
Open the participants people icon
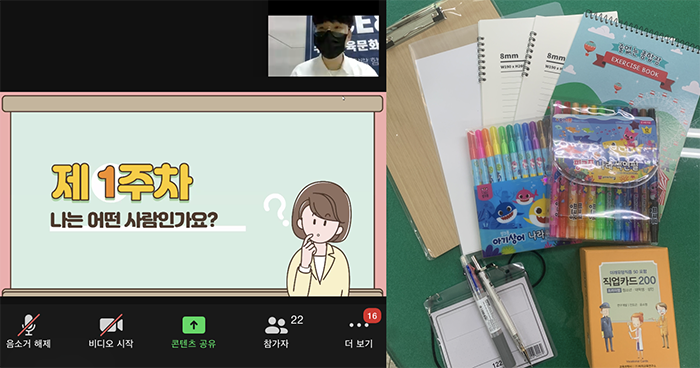pos(276,326)
